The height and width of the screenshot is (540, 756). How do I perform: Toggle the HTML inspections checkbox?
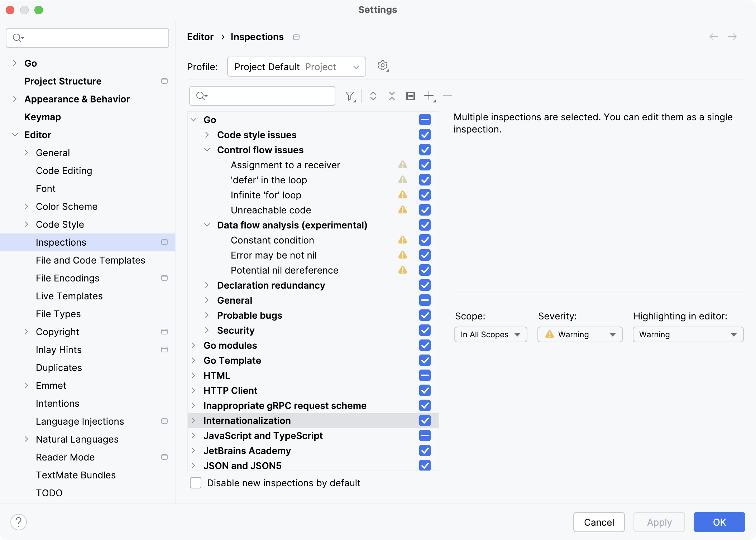coord(425,375)
